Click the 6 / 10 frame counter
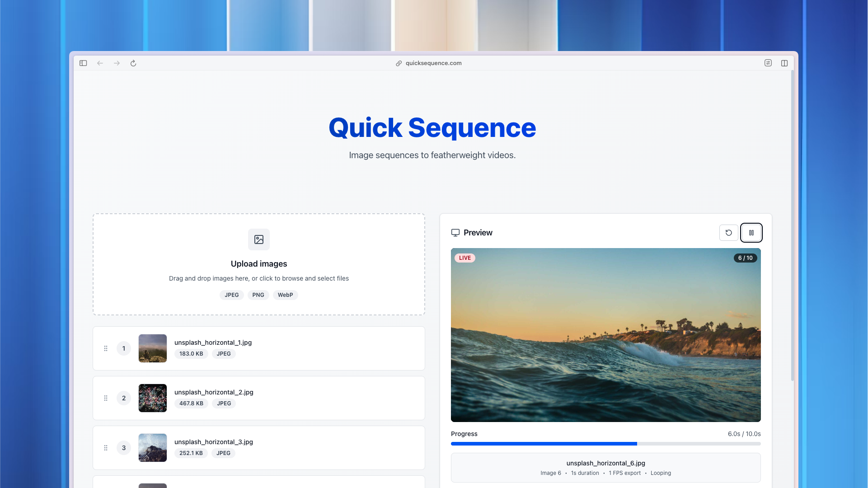This screenshot has width=868, height=488. (746, 258)
